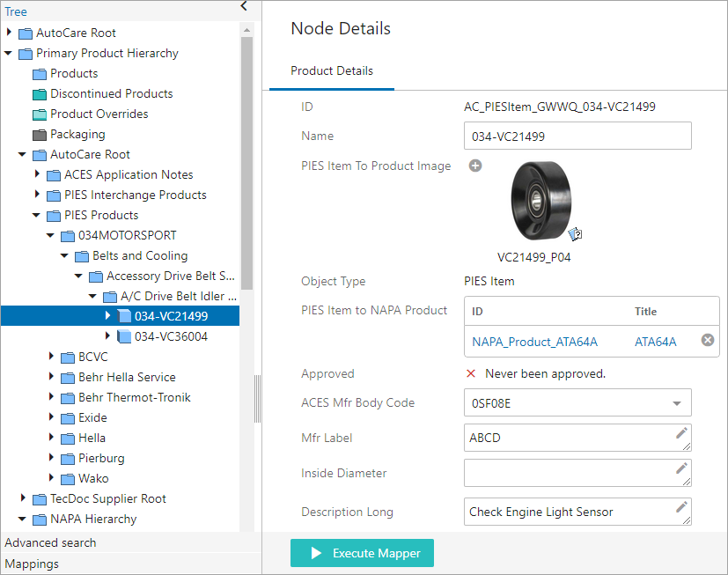The image size is (728, 575).
Task: Edit the Mfr Label field via pencil icon
Action: point(681,433)
